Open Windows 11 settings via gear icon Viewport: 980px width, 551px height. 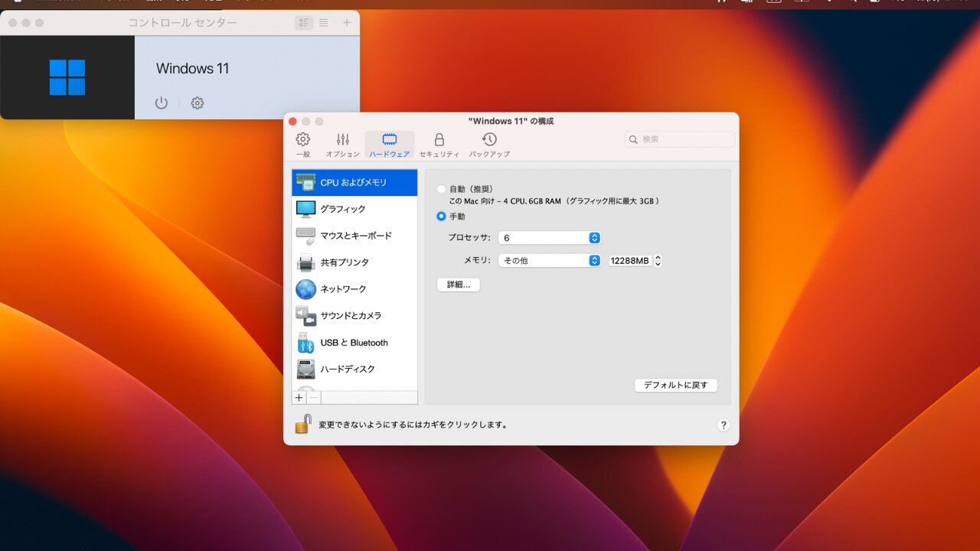(198, 103)
